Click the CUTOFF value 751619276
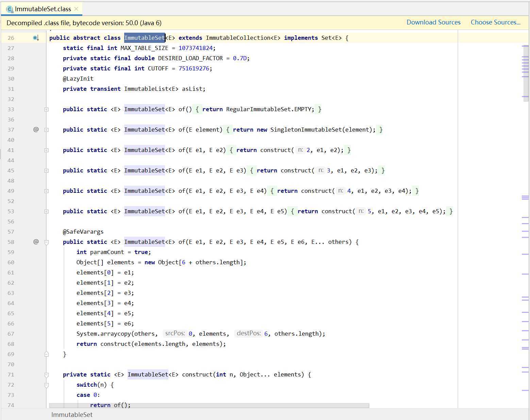This screenshot has width=530, height=420. pos(194,68)
